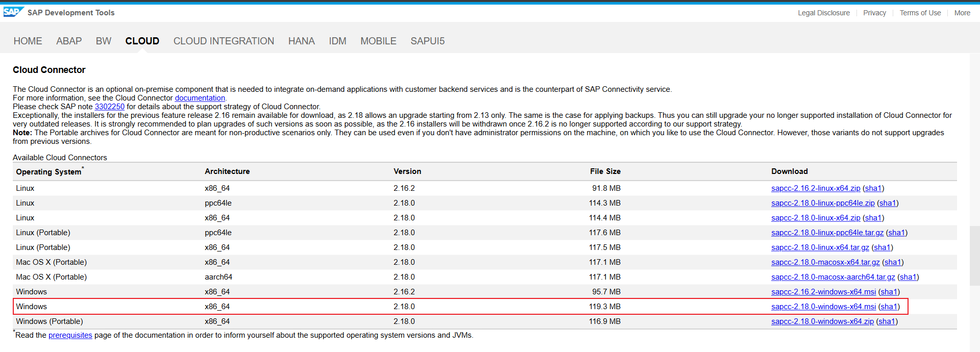
Task: Open the HOME navigation tab
Action: [28, 41]
